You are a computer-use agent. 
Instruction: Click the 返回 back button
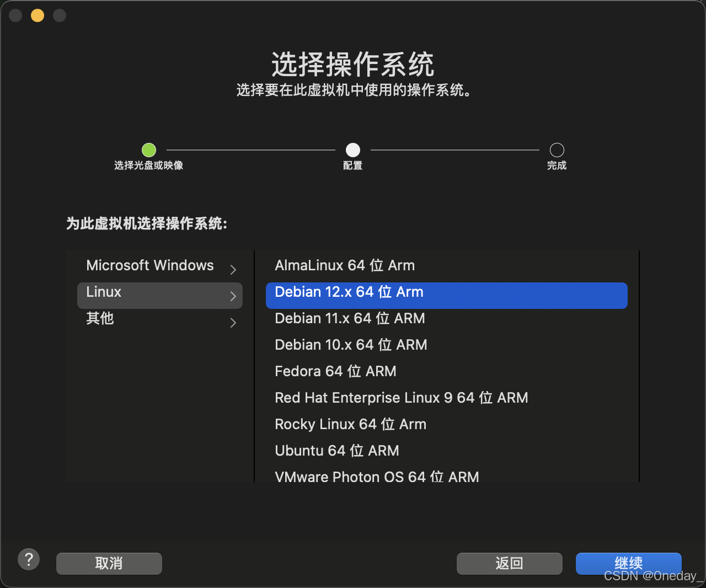509,563
